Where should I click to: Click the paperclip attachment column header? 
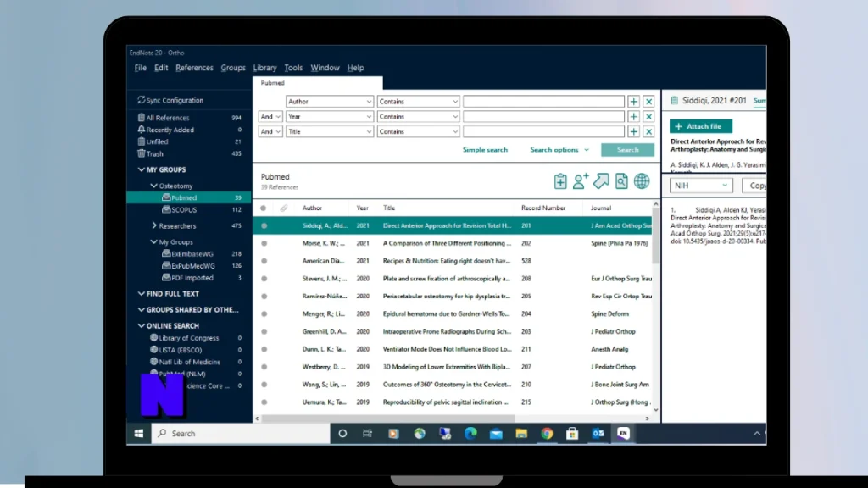click(283, 208)
